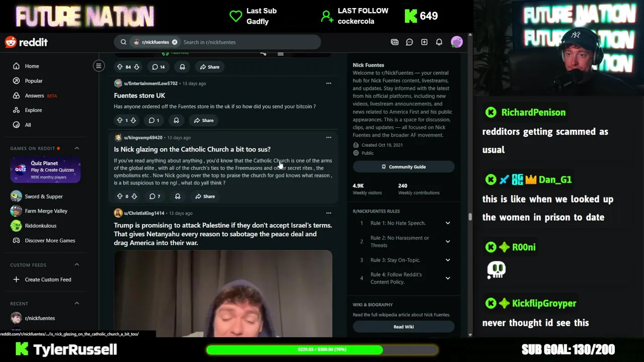Open the Quiz Planet game card

(x=45, y=169)
